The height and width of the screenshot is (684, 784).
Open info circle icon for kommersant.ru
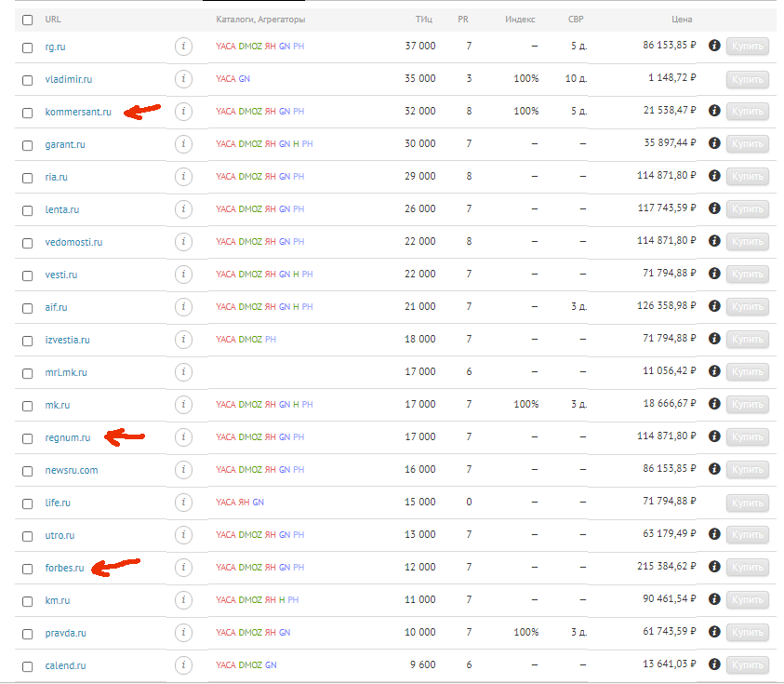pos(183,112)
